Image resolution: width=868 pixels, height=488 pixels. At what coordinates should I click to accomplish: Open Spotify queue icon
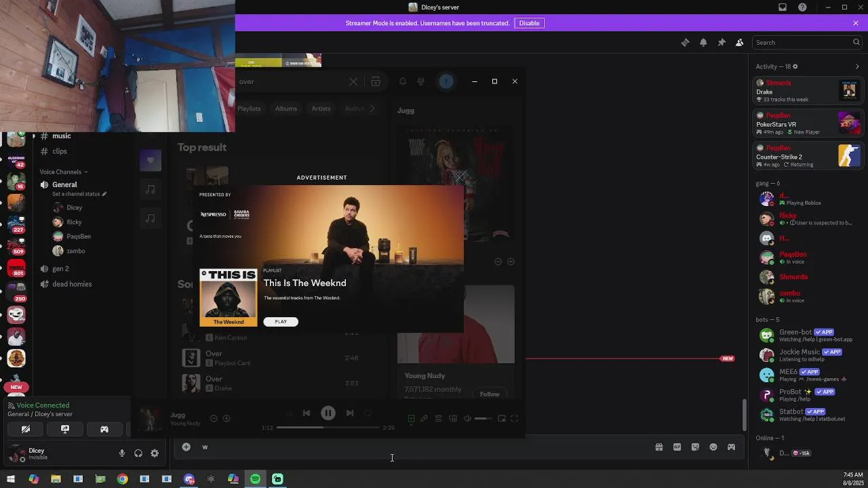click(439, 419)
